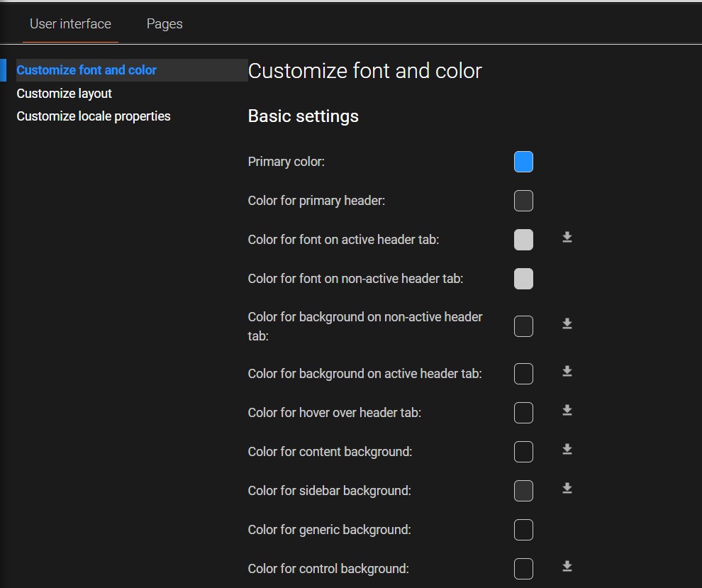Click download icon beside hover over header tab
The width and height of the screenshot is (702, 588).
[x=567, y=411]
